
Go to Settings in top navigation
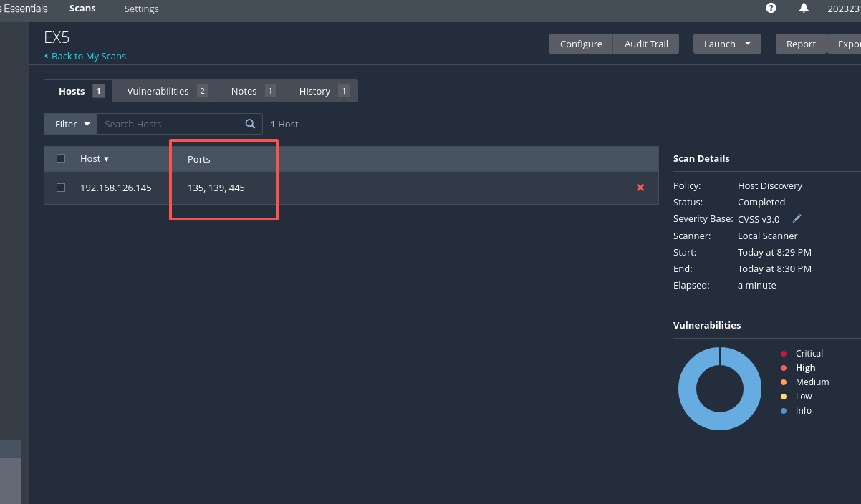pos(142,9)
